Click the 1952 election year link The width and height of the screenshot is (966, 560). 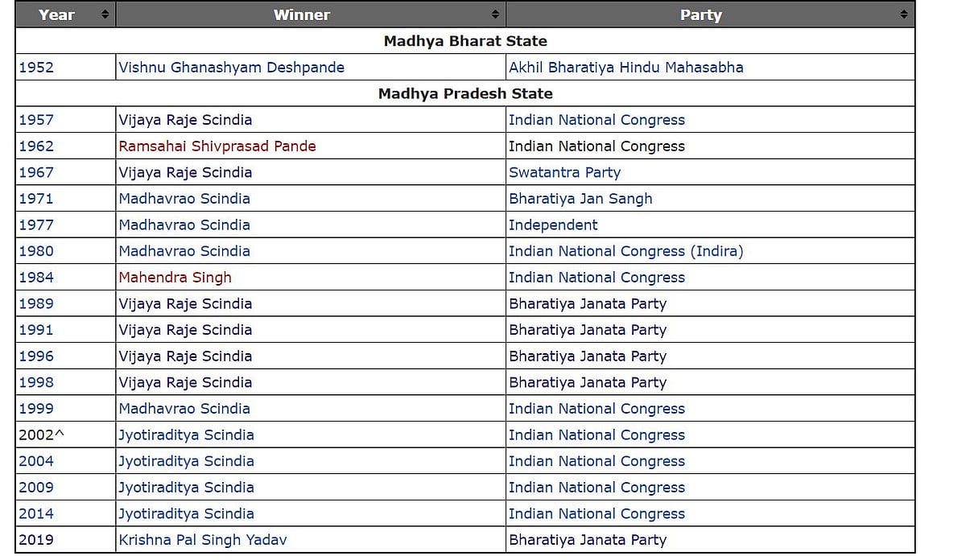pos(36,68)
